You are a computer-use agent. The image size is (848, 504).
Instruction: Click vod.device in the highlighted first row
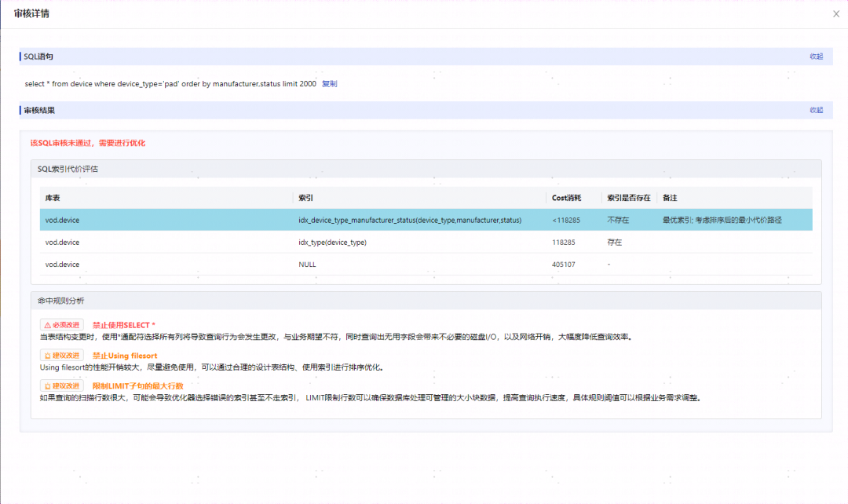click(x=62, y=220)
